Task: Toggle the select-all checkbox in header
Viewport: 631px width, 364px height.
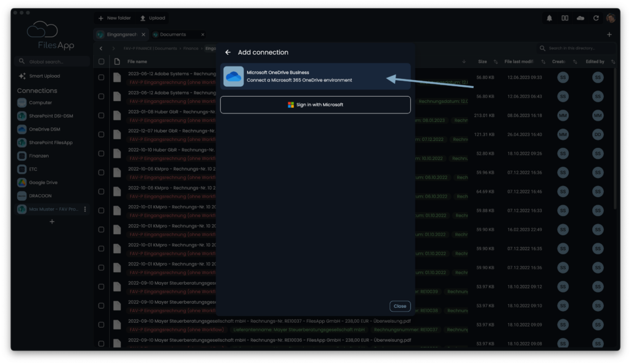Action: click(x=102, y=62)
